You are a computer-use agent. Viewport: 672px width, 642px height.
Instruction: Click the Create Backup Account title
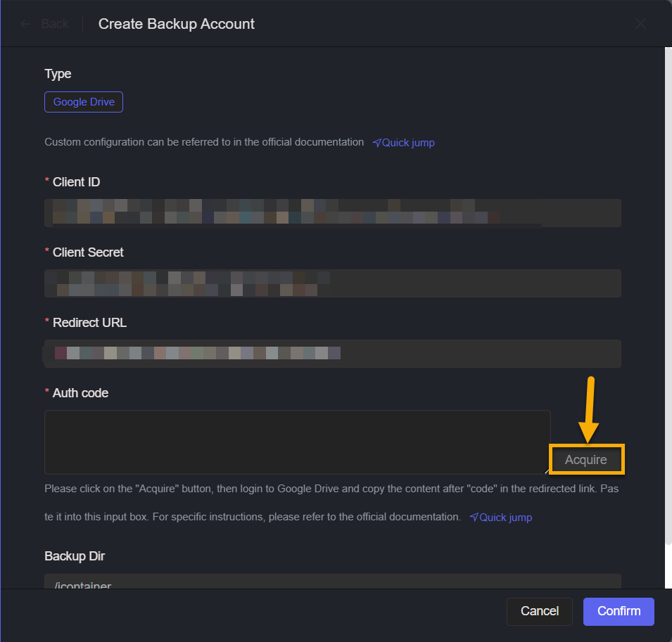pyautogui.click(x=177, y=24)
